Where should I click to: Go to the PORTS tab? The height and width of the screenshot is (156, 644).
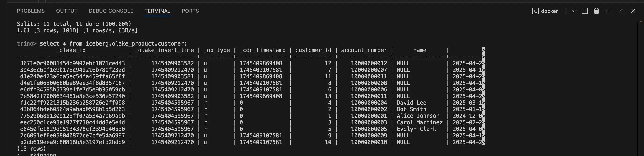pos(190,11)
